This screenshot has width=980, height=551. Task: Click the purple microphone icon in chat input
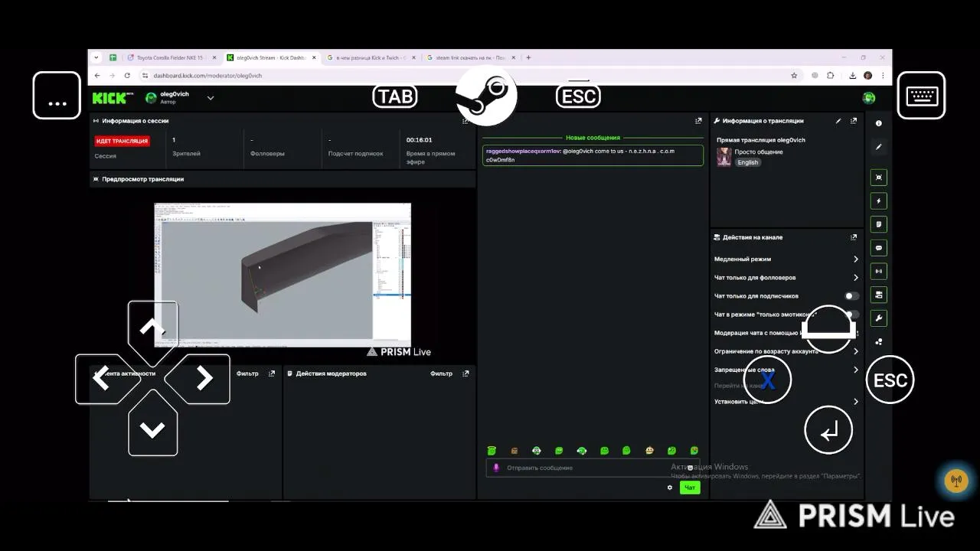[496, 468]
